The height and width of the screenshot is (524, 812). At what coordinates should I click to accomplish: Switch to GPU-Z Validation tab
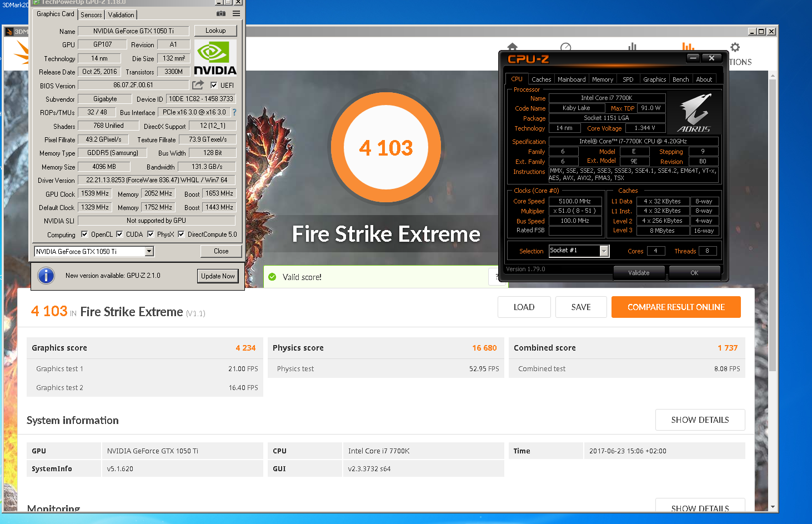pos(121,15)
